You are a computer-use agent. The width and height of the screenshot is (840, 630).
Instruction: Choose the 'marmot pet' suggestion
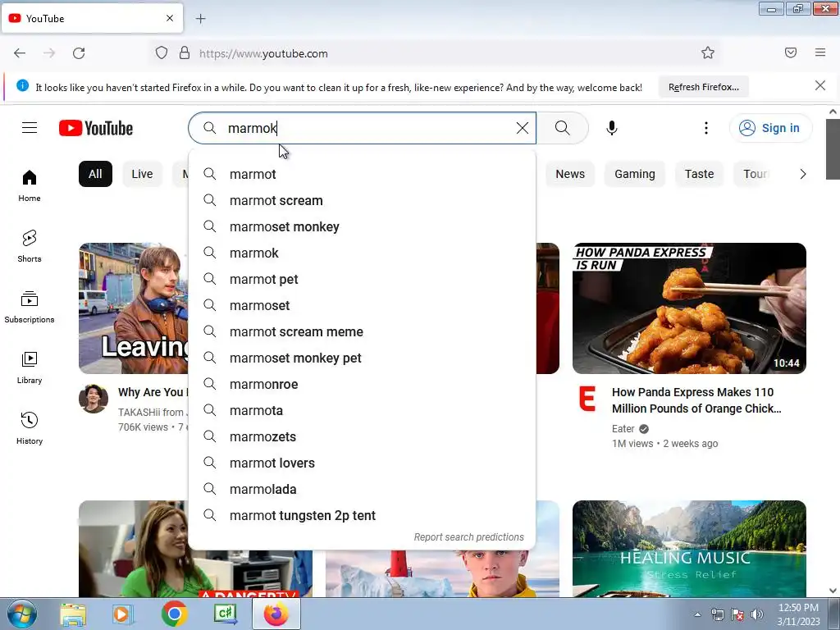click(x=362, y=279)
